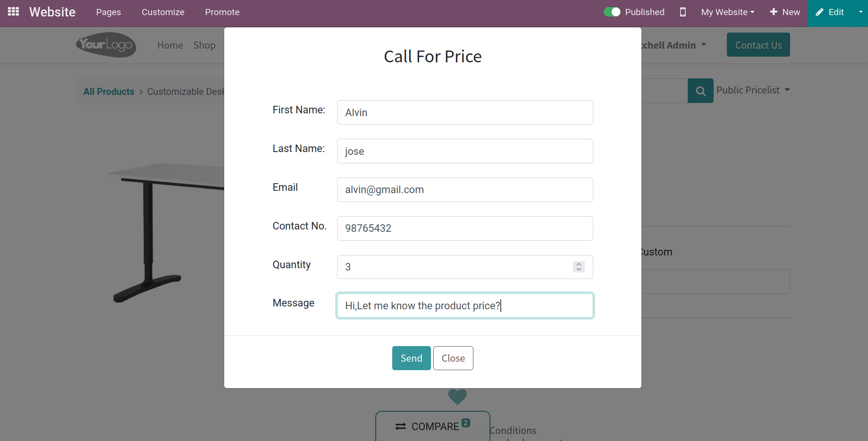This screenshot has height=441, width=868.
Task: Click the pencil Edit button
Action: (x=830, y=12)
